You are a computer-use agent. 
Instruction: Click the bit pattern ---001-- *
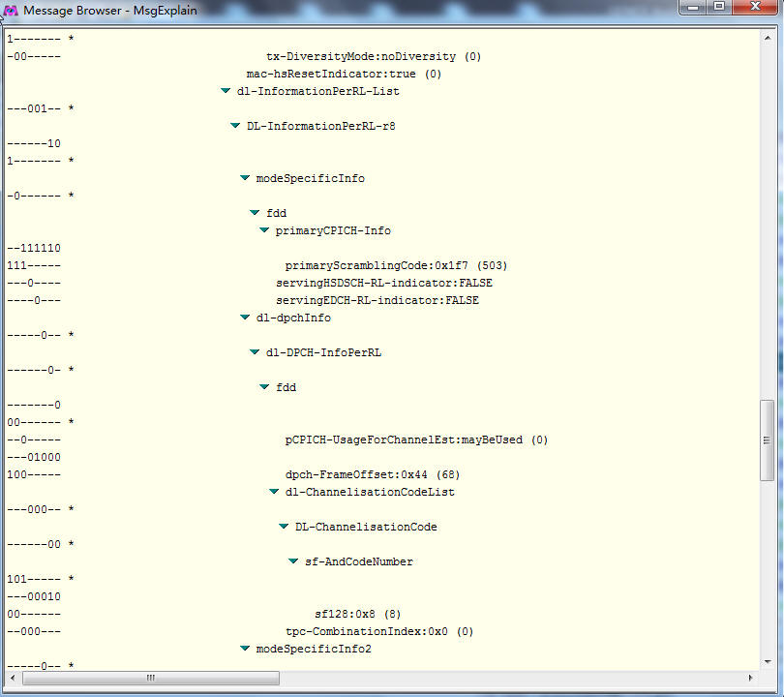click(x=41, y=108)
